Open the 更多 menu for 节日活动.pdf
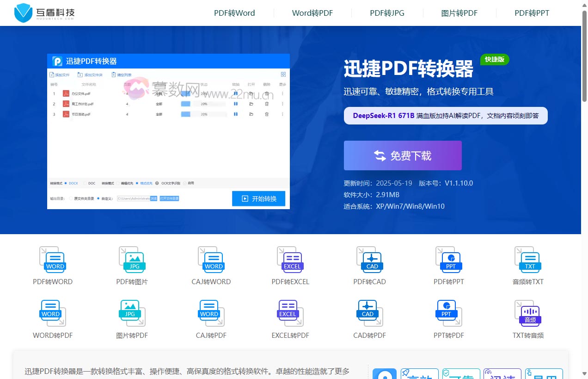This screenshot has width=588, height=379. click(x=283, y=114)
